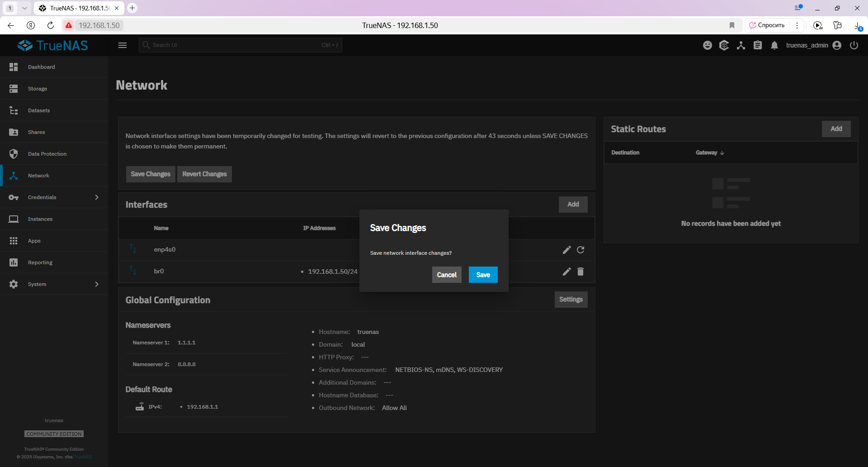Expand the System menu chevron
Viewport: 868px width, 467px height.
[x=96, y=284]
